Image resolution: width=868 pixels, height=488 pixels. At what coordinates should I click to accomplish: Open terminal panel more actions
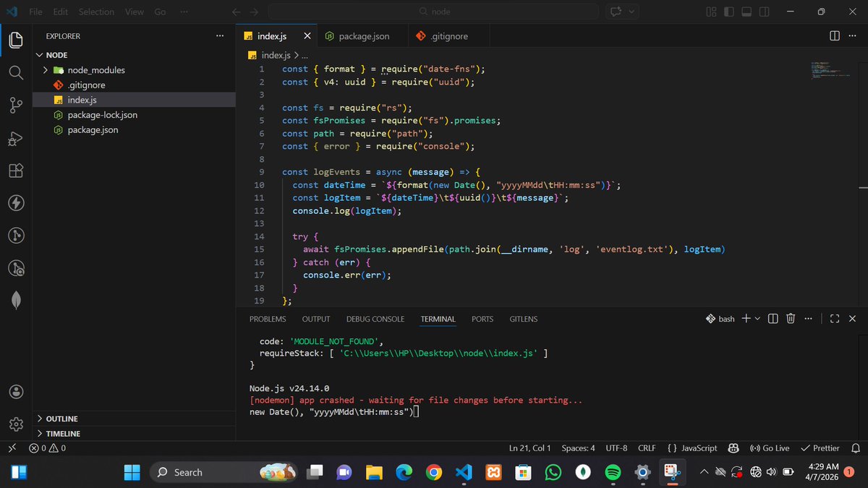pyautogui.click(x=808, y=318)
